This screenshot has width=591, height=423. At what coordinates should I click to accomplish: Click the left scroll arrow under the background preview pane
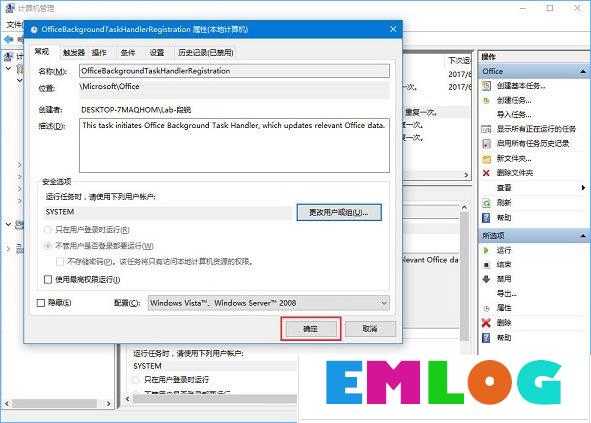[127, 399]
